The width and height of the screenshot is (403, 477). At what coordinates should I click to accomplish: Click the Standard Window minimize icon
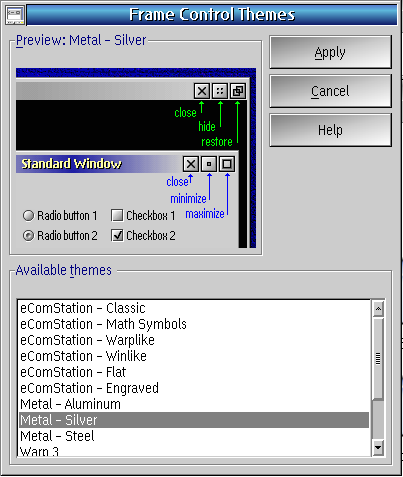(209, 164)
